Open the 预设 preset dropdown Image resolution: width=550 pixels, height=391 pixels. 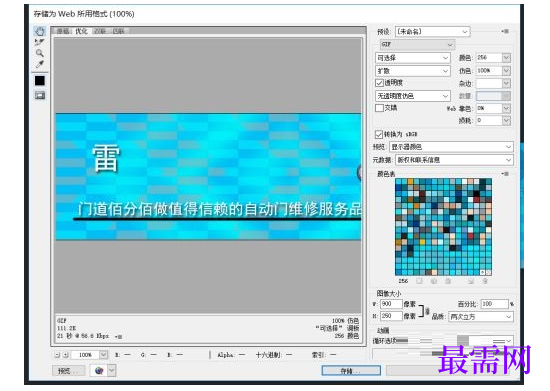(432, 32)
